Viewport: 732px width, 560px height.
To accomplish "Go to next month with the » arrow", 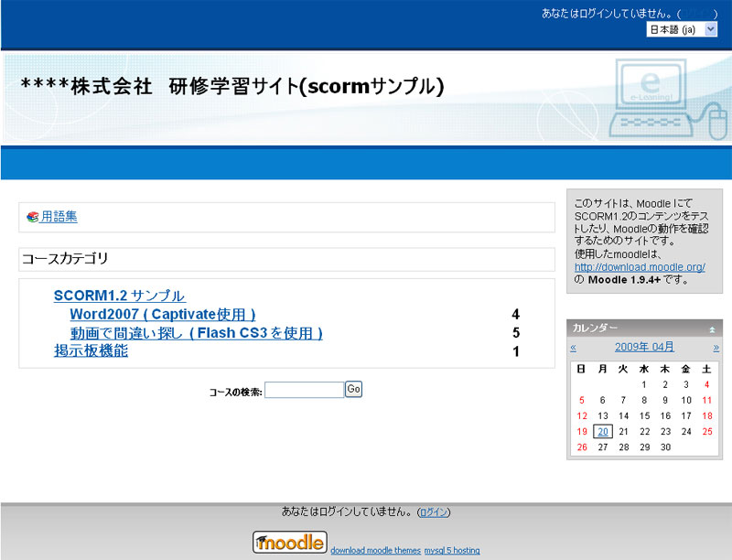I will [716, 348].
